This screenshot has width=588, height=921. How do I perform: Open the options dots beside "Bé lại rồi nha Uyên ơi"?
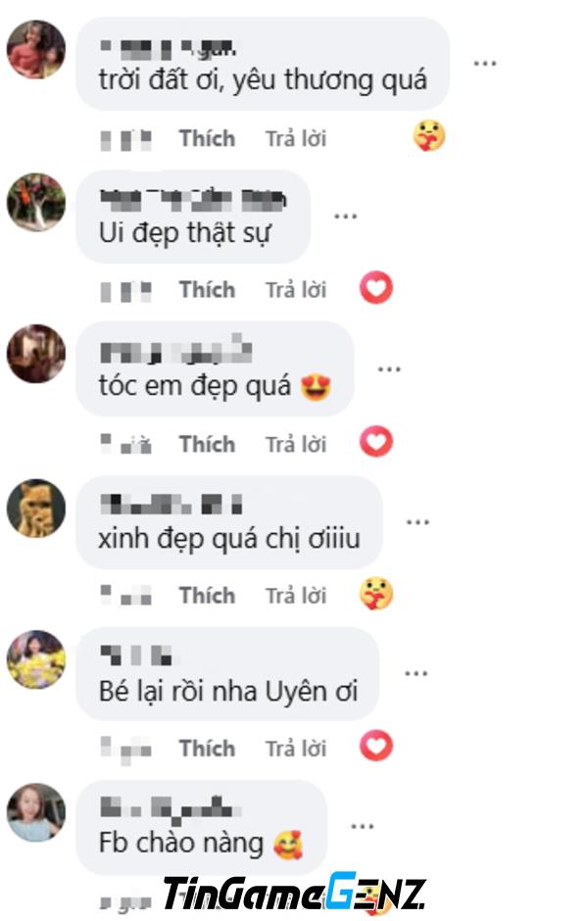click(416, 673)
